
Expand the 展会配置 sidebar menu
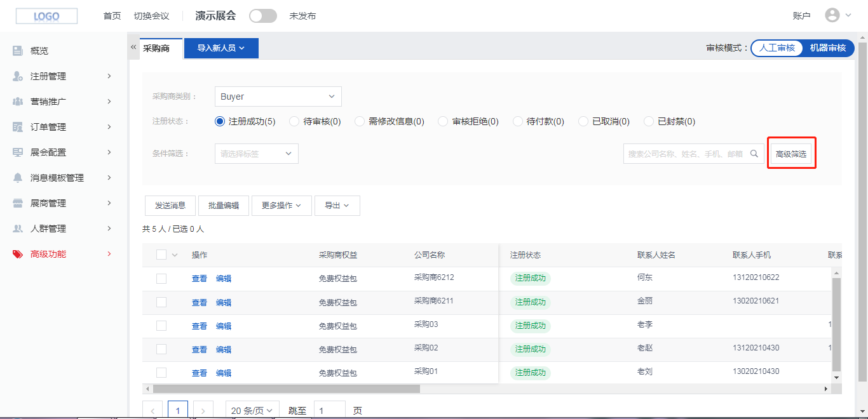click(109, 152)
